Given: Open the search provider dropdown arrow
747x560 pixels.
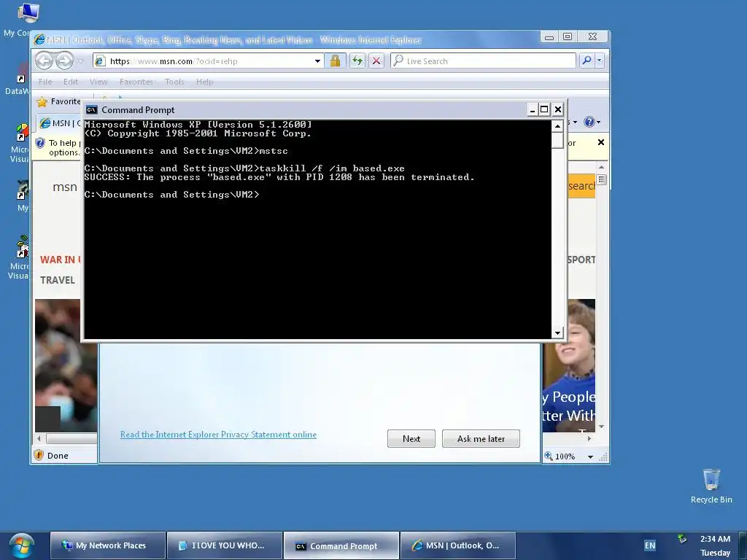Looking at the screenshot, I should (x=600, y=61).
